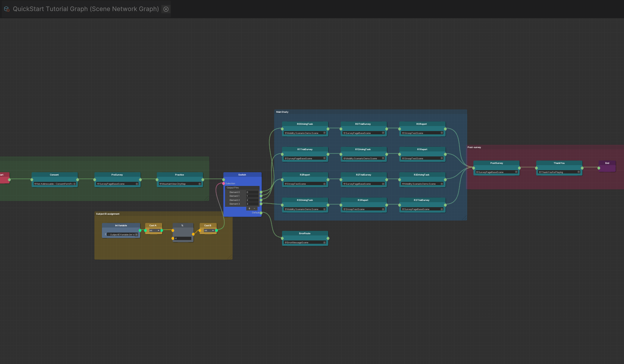This screenshot has height=364, width=624.
Task: Open scene picker on R3TrialSurvey node field
Action: click(x=442, y=209)
